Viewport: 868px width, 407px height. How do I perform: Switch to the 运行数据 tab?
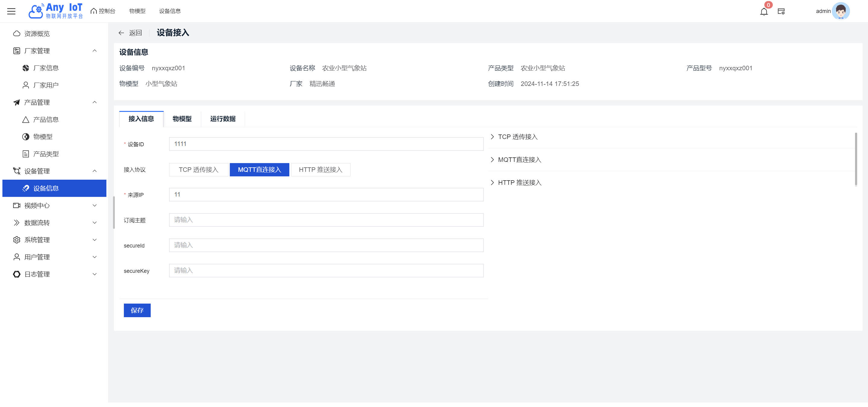222,119
